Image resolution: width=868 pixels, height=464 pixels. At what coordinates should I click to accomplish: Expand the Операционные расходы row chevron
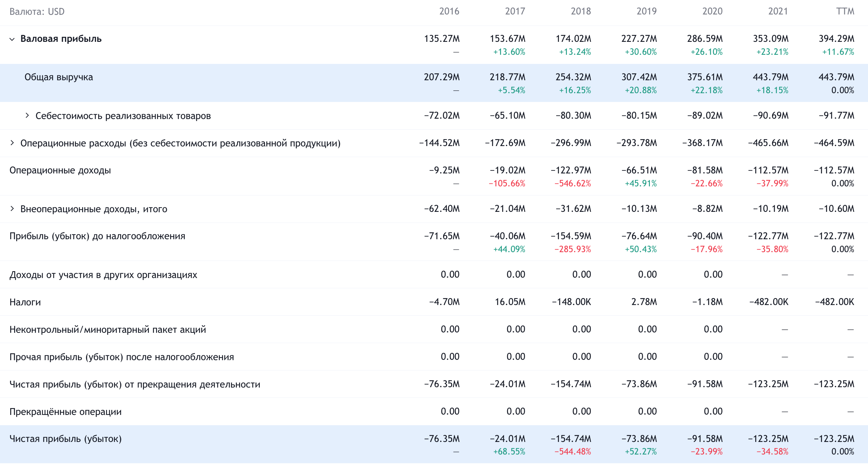pyautogui.click(x=12, y=143)
